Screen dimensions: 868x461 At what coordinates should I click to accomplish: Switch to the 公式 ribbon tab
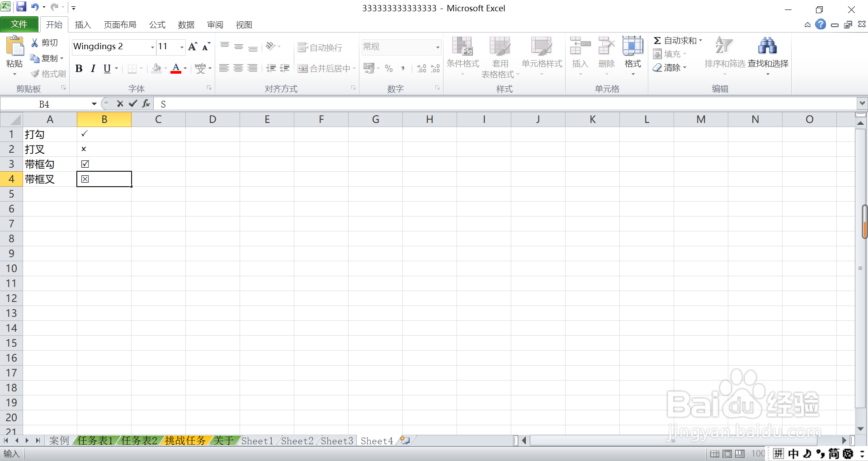tap(157, 25)
